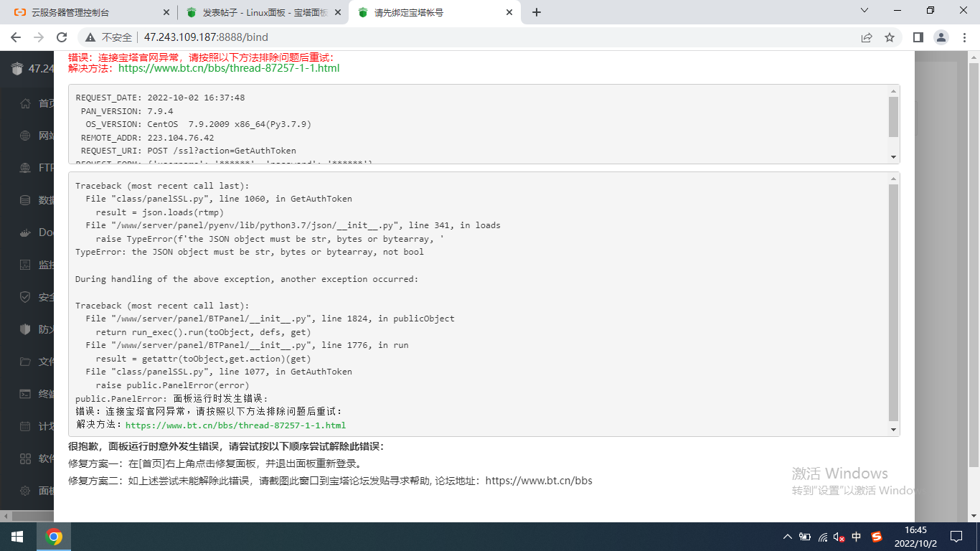Open the green thread-87257 link beside the red 解决方法 label
Image resolution: width=980 pixels, height=551 pixels.
point(229,69)
